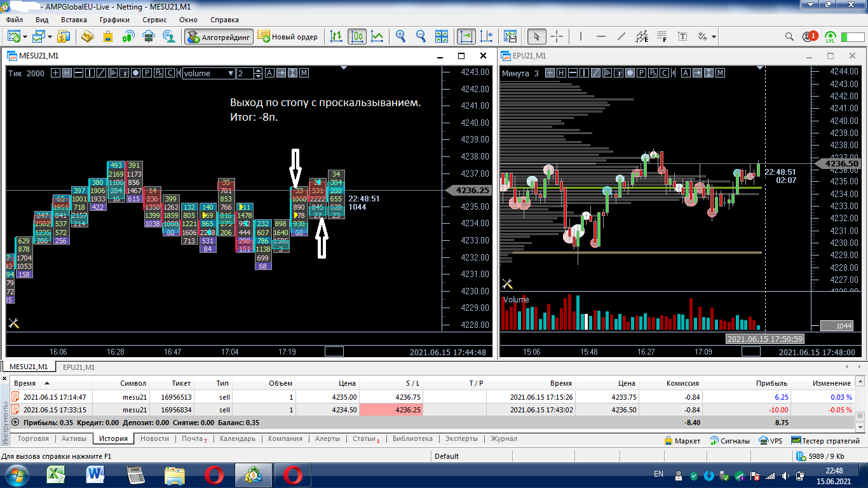The image size is (868, 488).
Task: Click the VPS button in the toolbox
Action: click(x=771, y=440)
